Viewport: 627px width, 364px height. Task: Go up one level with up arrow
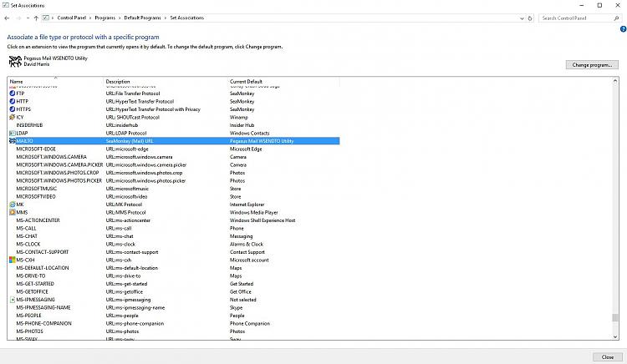(36, 18)
